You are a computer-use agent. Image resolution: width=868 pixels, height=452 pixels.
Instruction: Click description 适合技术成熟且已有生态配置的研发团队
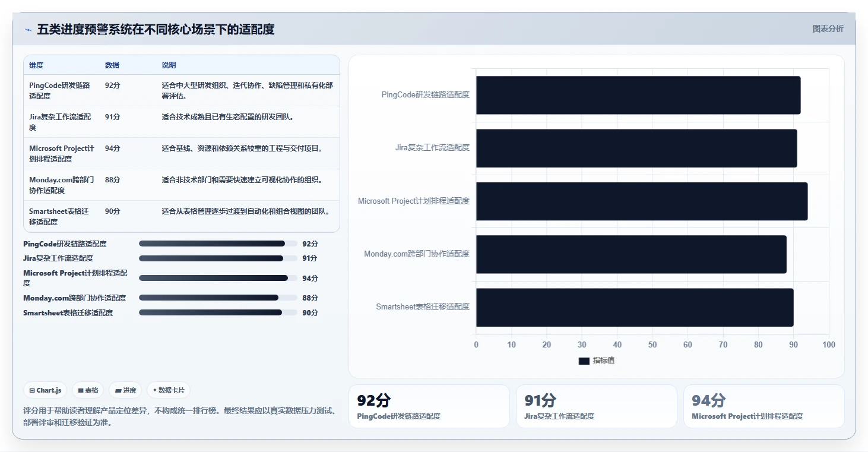point(229,116)
